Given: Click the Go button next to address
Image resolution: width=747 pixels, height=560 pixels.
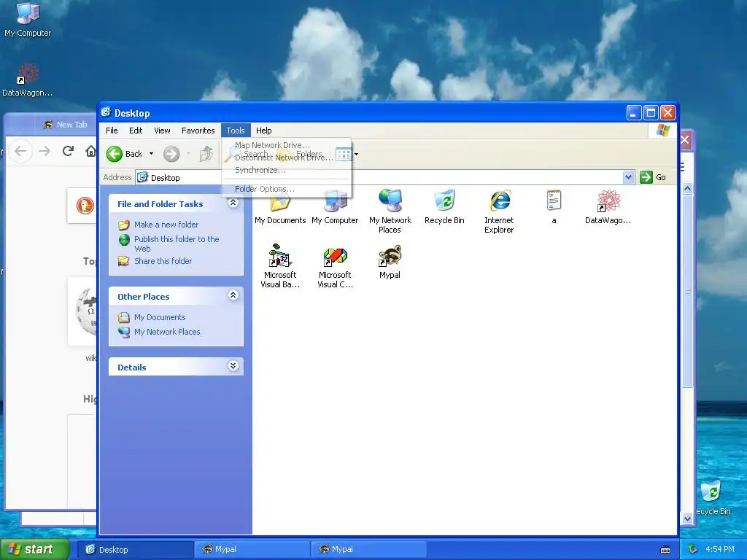Looking at the screenshot, I should (654, 177).
